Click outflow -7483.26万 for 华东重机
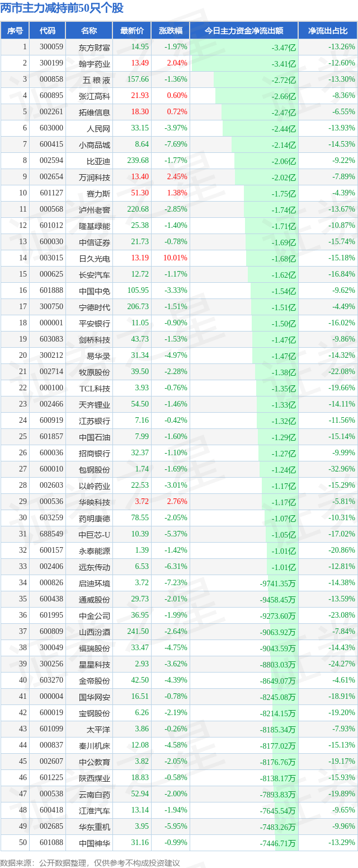 (x=278, y=827)
